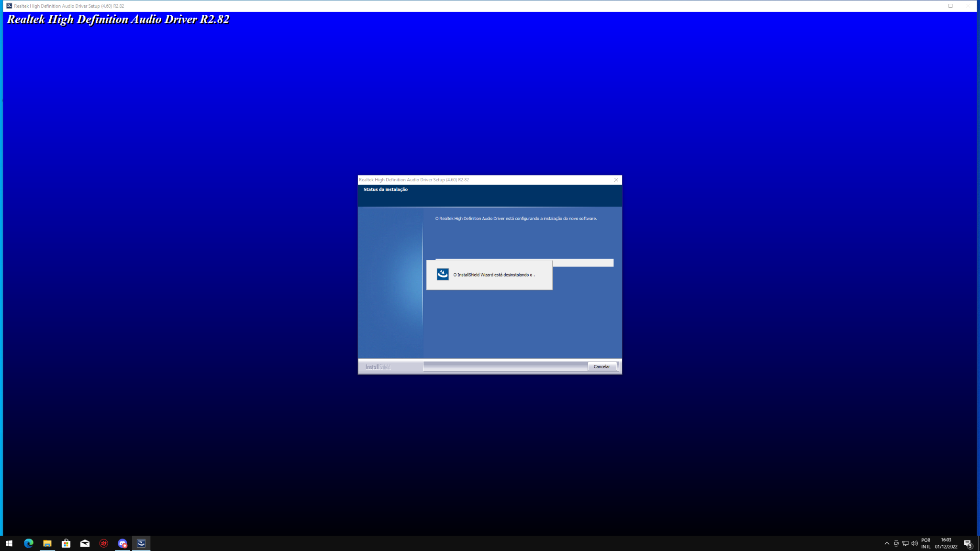Show hidden system tray icons
The width and height of the screenshot is (980, 551).
[x=887, y=543]
